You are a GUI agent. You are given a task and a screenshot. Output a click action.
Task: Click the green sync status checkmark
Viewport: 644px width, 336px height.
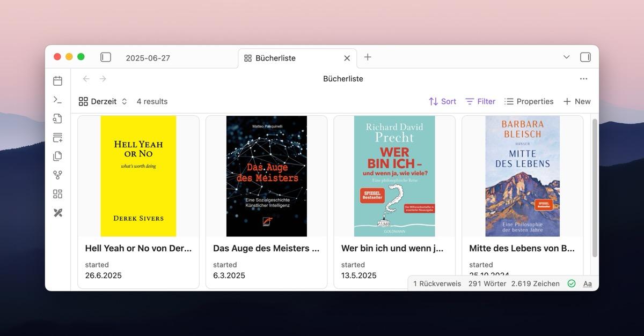pyautogui.click(x=572, y=283)
